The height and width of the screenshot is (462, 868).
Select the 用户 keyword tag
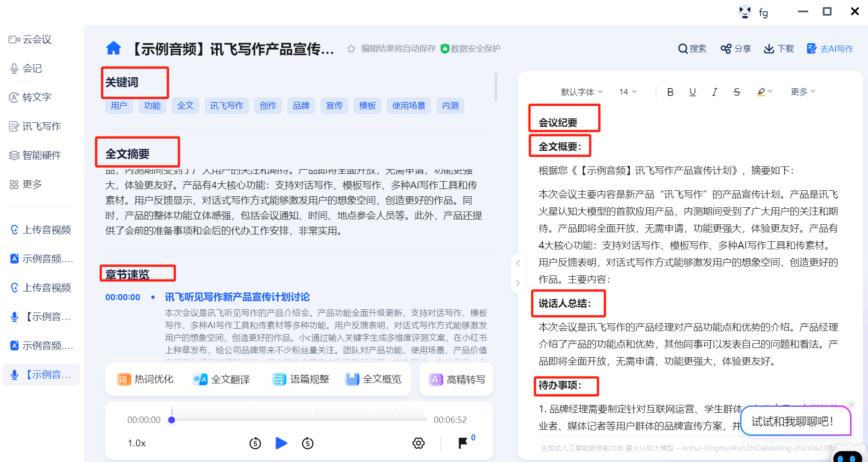pyautogui.click(x=119, y=106)
